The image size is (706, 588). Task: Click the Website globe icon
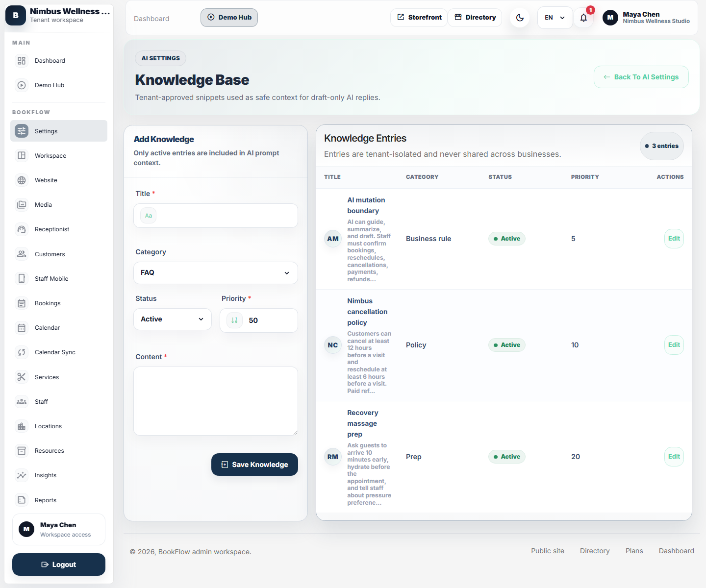[x=22, y=180]
